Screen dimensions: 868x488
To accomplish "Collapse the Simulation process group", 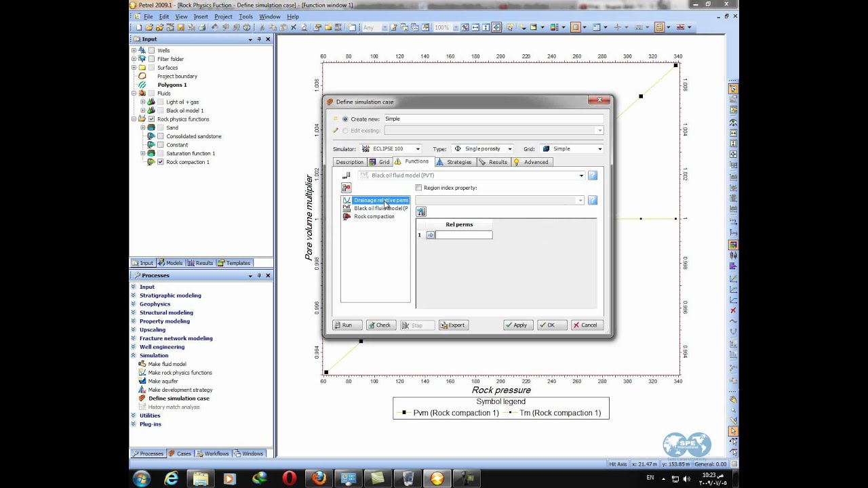I will pos(134,355).
